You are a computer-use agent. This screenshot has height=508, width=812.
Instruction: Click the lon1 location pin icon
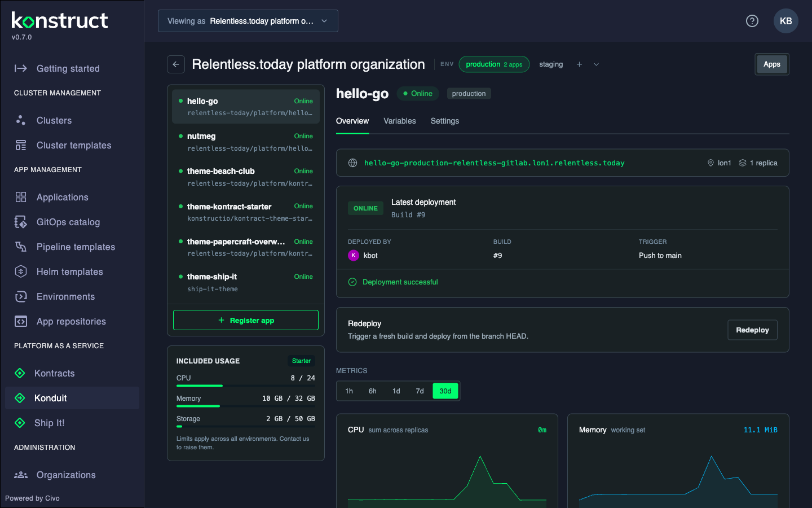tap(710, 163)
